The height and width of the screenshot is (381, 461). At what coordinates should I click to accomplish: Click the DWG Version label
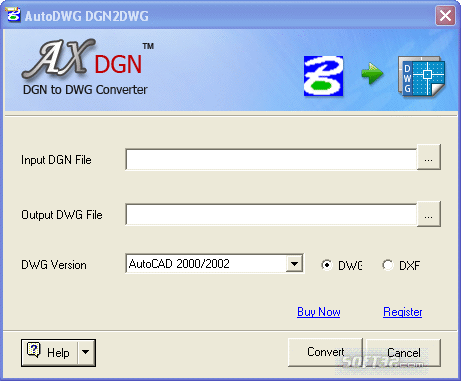click(x=54, y=265)
